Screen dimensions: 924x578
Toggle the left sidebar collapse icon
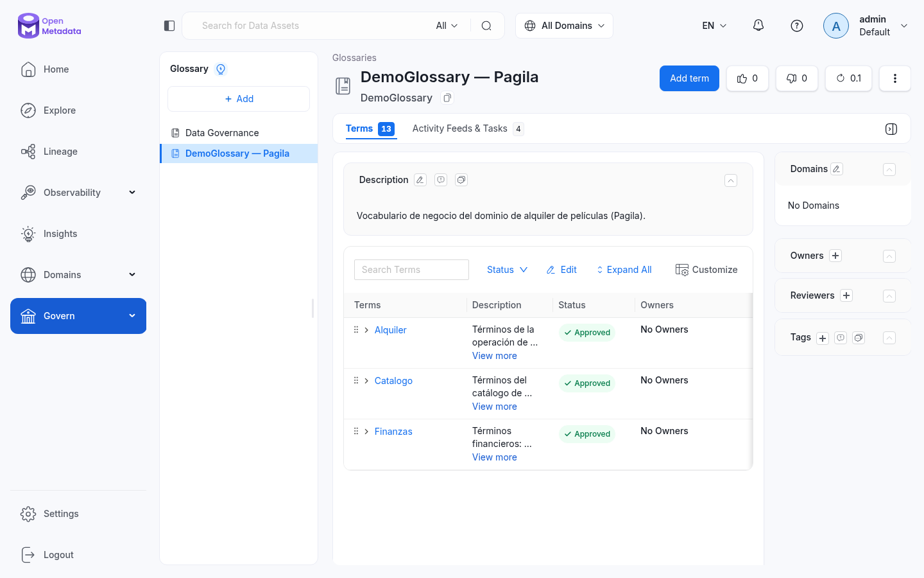pyautogui.click(x=169, y=26)
